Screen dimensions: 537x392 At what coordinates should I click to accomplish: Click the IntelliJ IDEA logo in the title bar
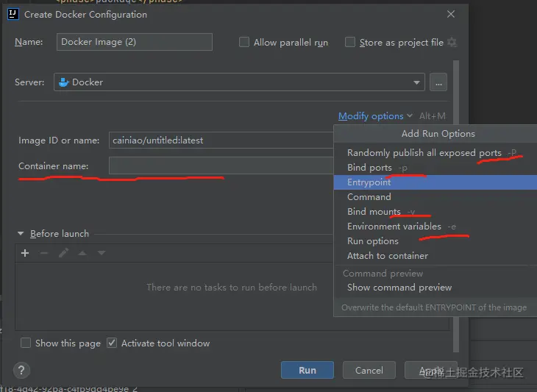(13, 15)
